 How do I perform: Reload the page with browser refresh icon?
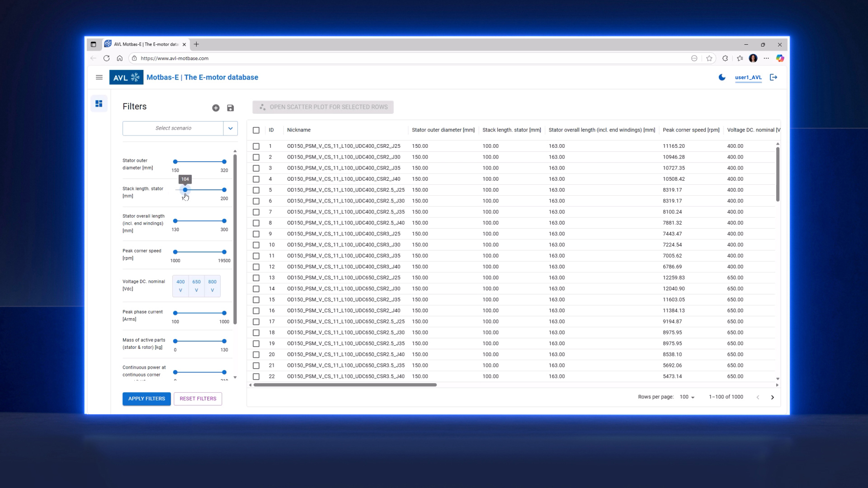106,58
